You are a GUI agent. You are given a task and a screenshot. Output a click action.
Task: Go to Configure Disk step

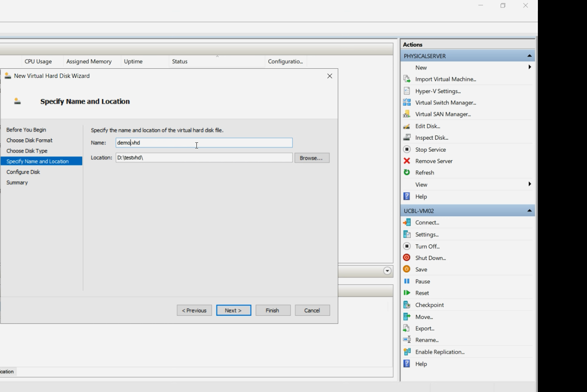pyautogui.click(x=23, y=172)
